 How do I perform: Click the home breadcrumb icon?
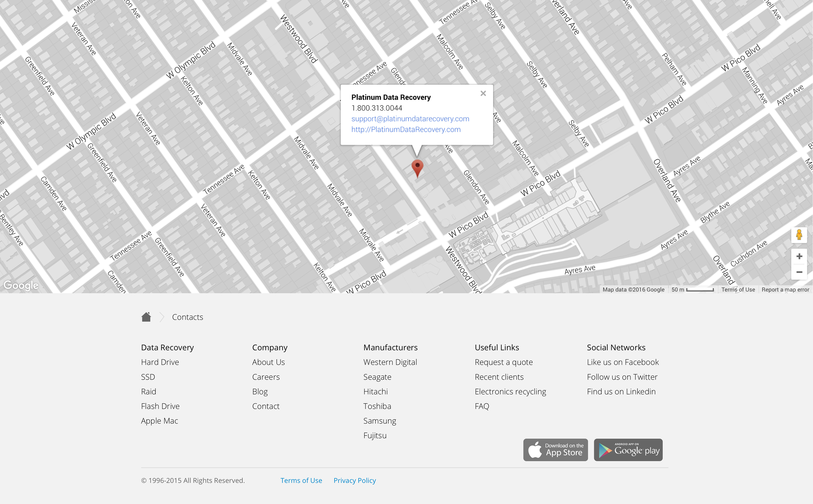(x=146, y=317)
